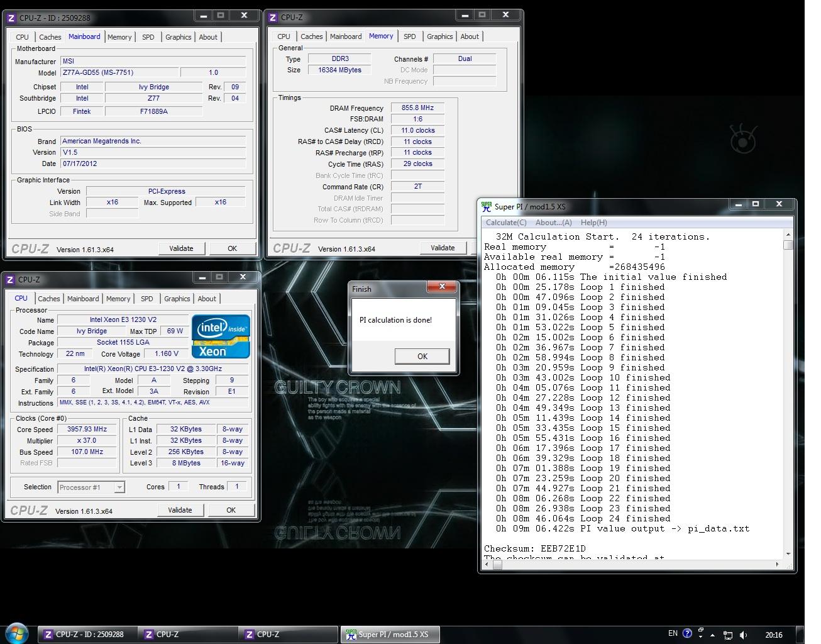821x644 pixels.
Task: Select SPD tab in Memory CPU-Z window
Action: 410,36
